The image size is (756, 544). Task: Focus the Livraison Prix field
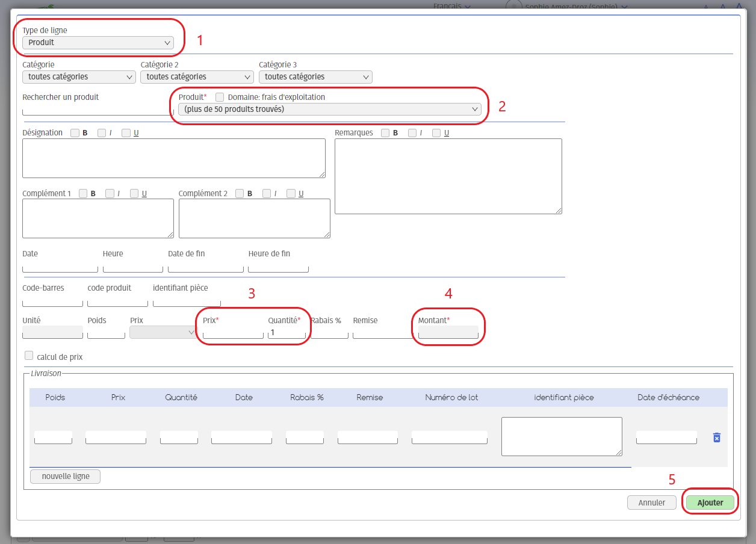tap(116, 437)
